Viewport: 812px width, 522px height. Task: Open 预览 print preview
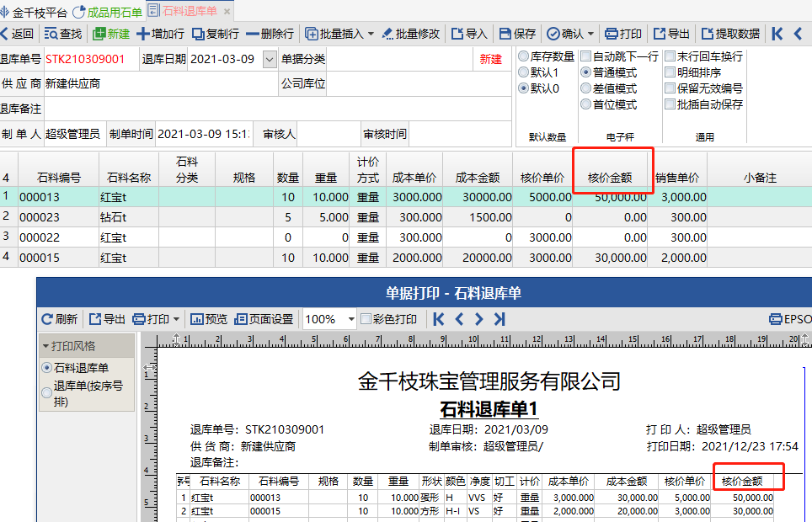click(x=197, y=319)
